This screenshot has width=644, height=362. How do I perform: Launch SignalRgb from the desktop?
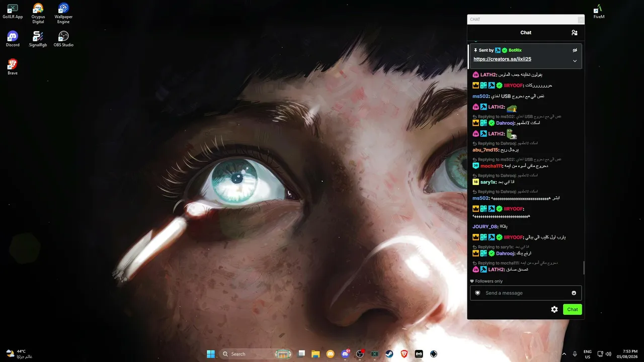coord(38,39)
